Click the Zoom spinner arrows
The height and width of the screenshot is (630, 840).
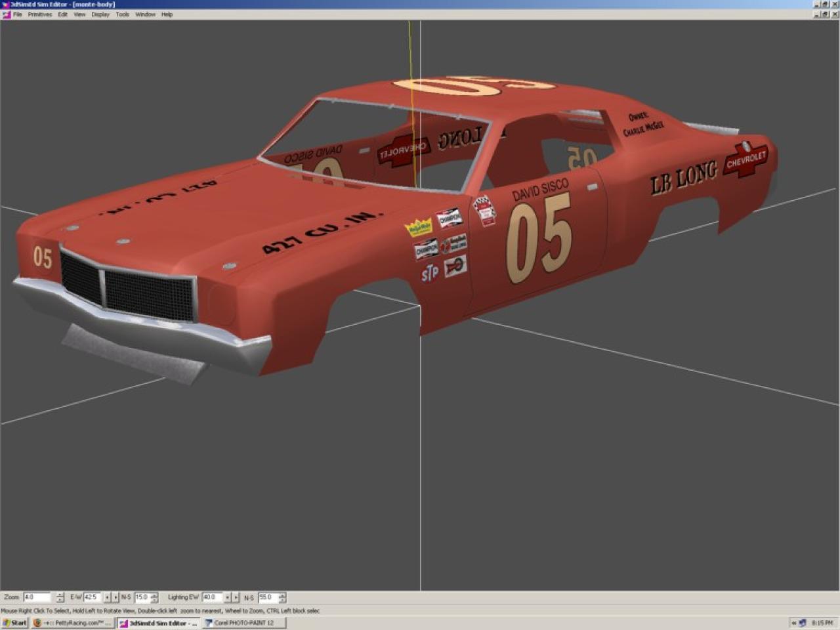coord(60,597)
